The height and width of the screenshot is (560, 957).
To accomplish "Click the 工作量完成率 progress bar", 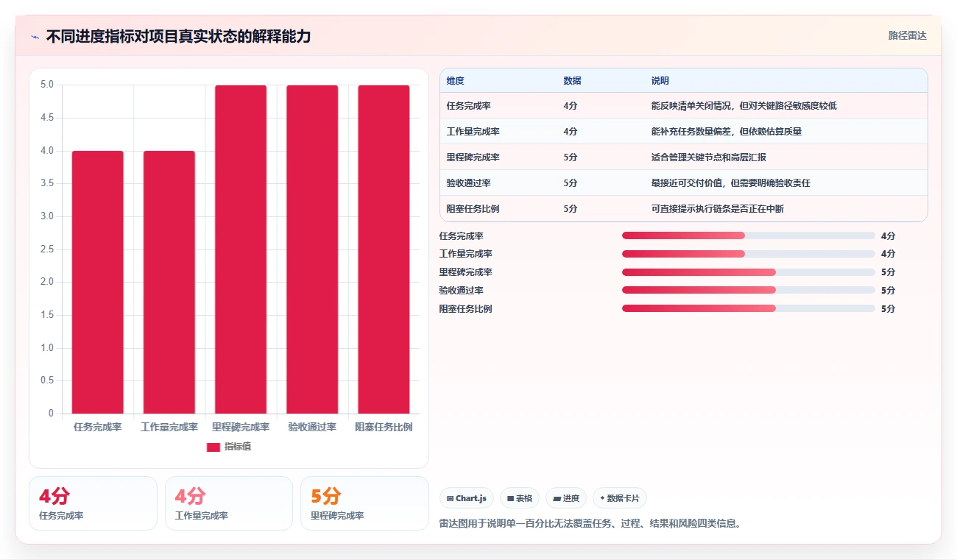I will tap(748, 254).
